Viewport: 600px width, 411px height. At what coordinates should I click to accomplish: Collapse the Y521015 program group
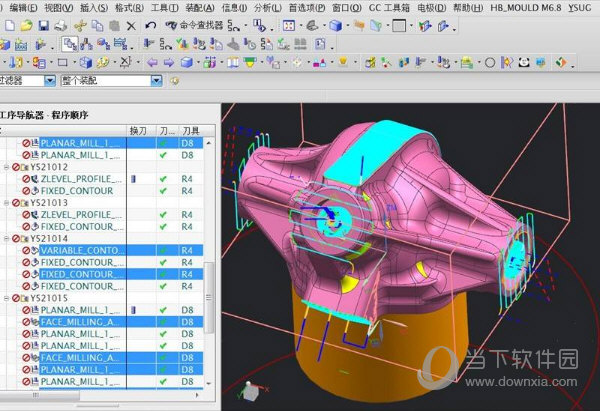7,298
